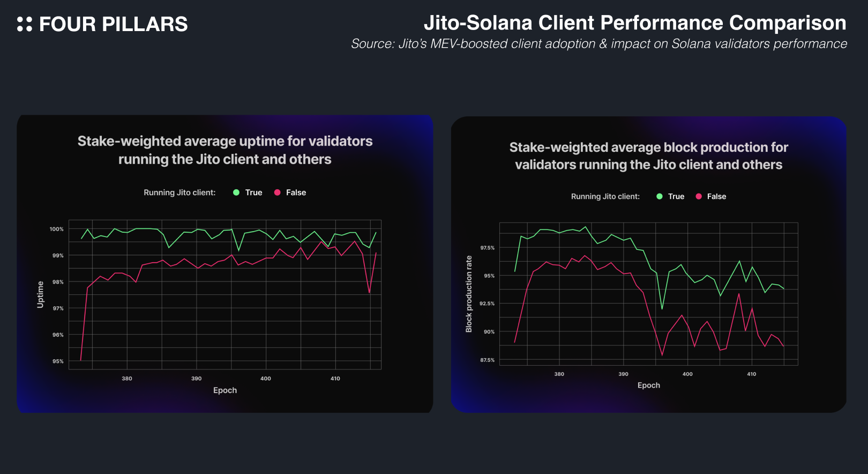The height and width of the screenshot is (474, 868).
Task: Select the stake-weighted average block production chart title
Action: point(648,156)
